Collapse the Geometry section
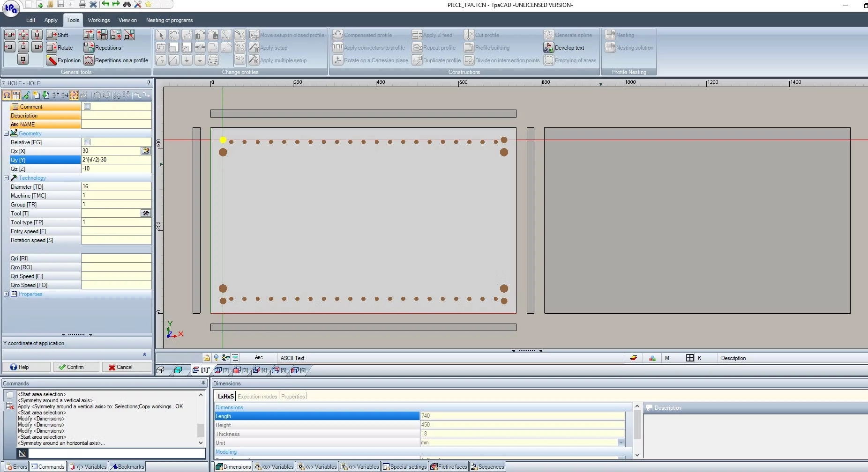The width and height of the screenshot is (868, 472). coord(7,133)
